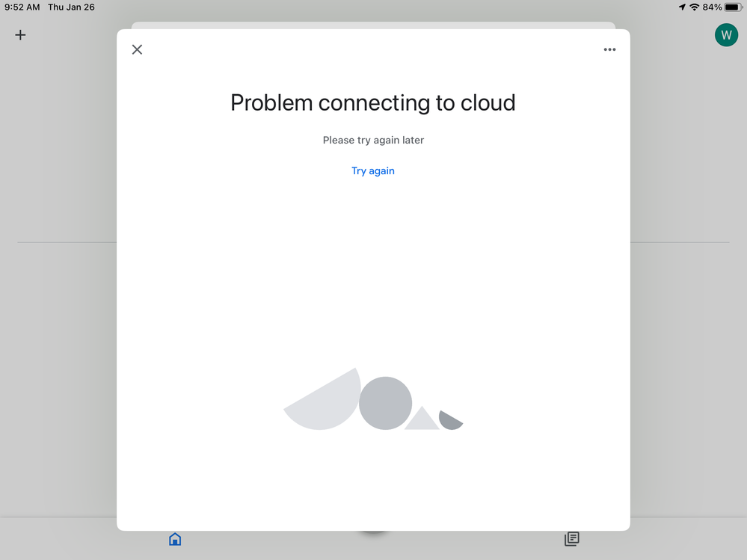747x560 pixels.
Task: Tap the Please try again later text
Action: coord(373,140)
